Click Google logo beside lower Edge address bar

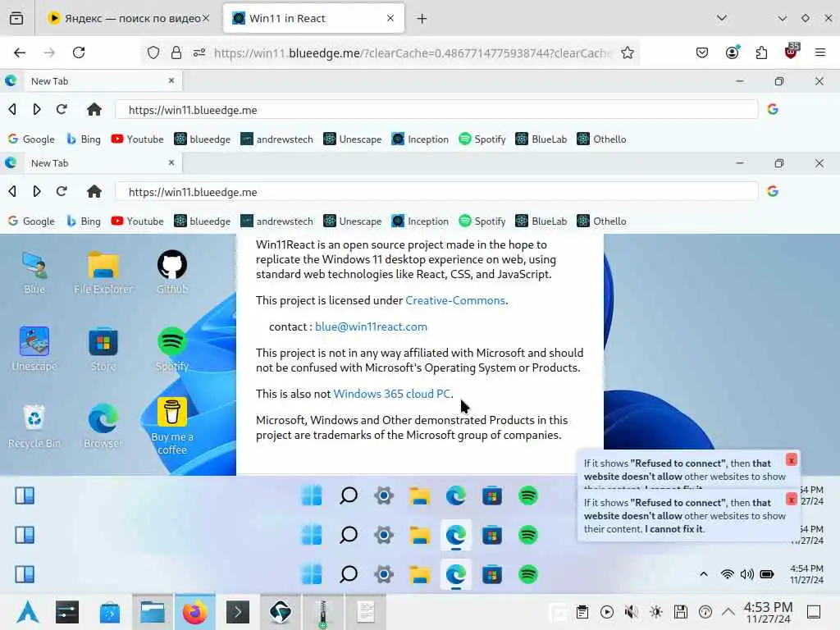point(773,191)
